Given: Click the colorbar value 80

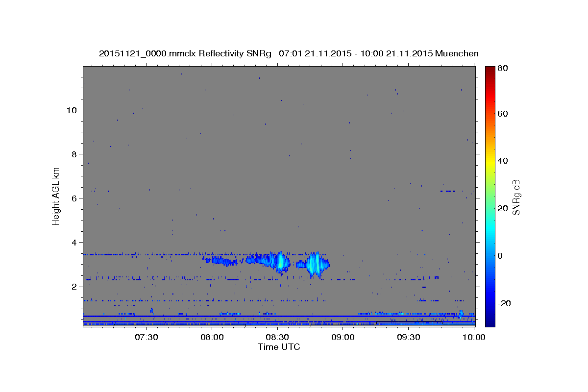Looking at the screenshot, I should tap(503, 69).
